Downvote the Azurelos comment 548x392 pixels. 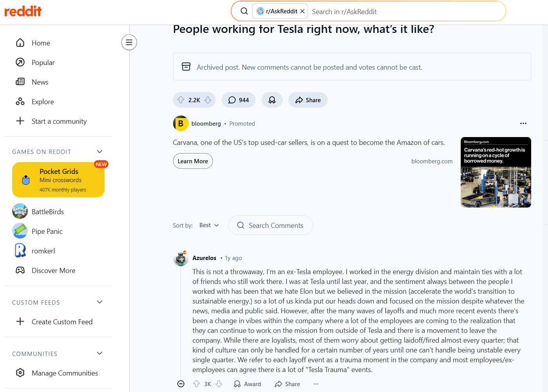[219, 384]
